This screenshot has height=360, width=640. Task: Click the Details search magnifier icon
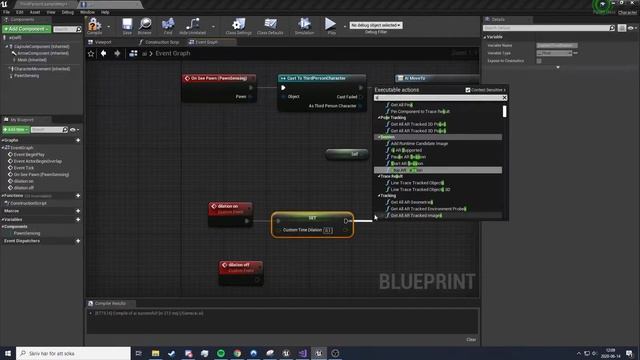(612, 28)
